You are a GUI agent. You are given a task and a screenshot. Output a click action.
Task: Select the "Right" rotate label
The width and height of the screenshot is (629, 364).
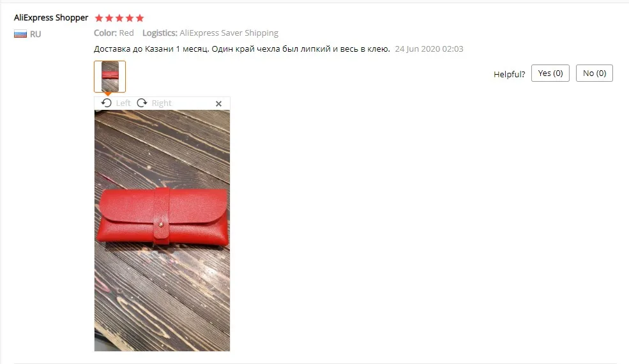[x=162, y=103]
